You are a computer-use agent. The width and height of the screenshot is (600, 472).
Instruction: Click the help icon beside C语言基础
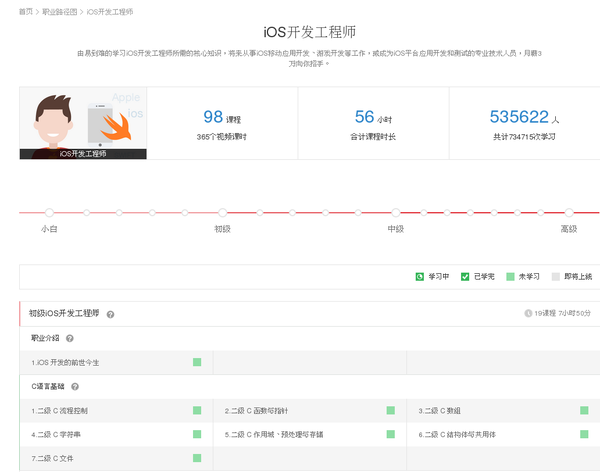(x=75, y=386)
